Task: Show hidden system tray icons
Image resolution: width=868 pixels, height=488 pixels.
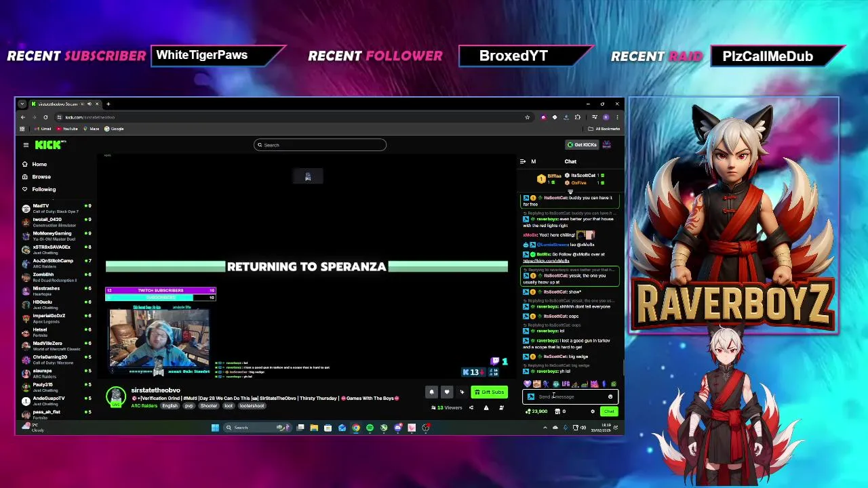Action: (x=545, y=428)
